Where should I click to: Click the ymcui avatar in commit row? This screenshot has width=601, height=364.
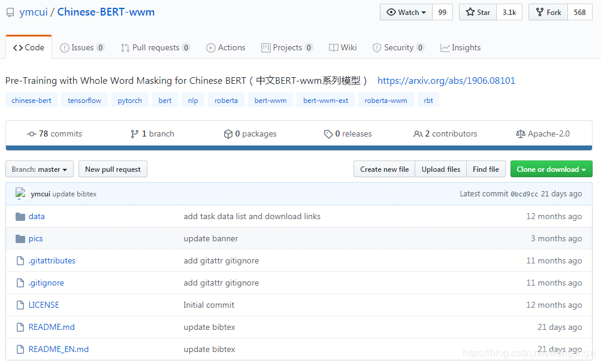pos(20,193)
